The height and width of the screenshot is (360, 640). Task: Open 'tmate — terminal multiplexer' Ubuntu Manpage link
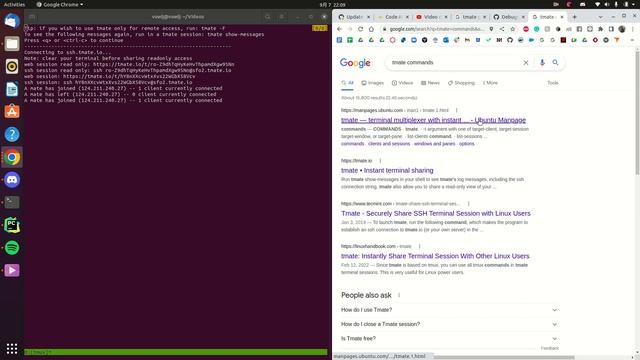pyautogui.click(x=433, y=120)
